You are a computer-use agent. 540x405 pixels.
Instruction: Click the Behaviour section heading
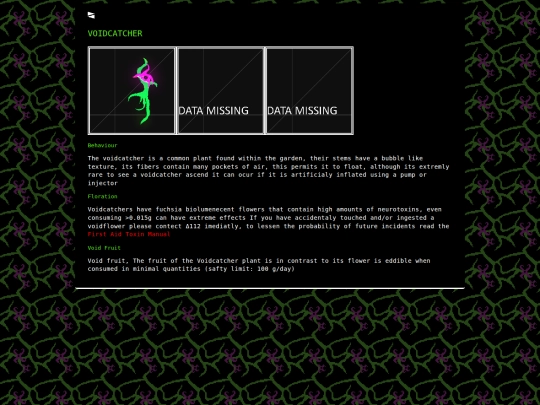tap(102, 145)
